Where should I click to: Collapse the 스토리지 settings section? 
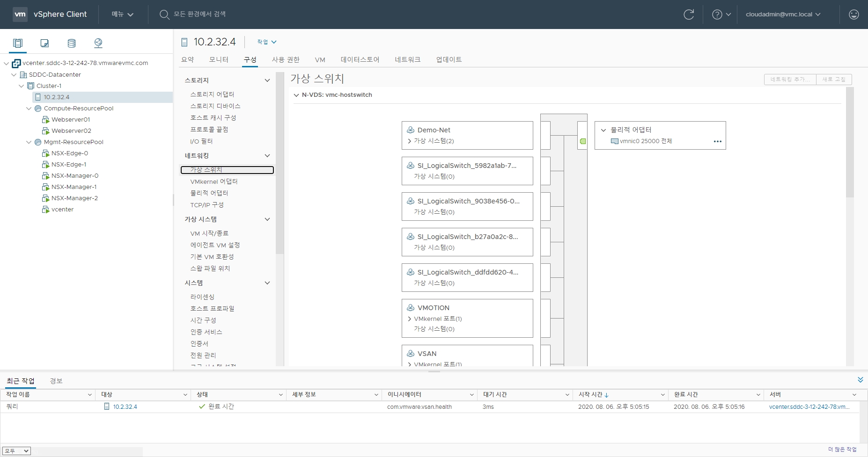click(x=267, y=80)
